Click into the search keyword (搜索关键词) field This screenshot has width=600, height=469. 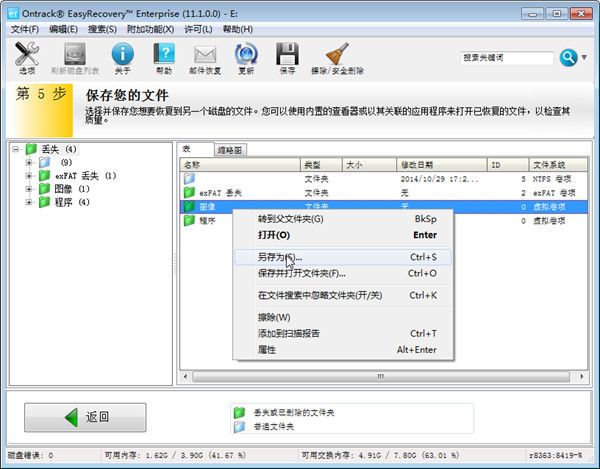(x=507, y=58)
